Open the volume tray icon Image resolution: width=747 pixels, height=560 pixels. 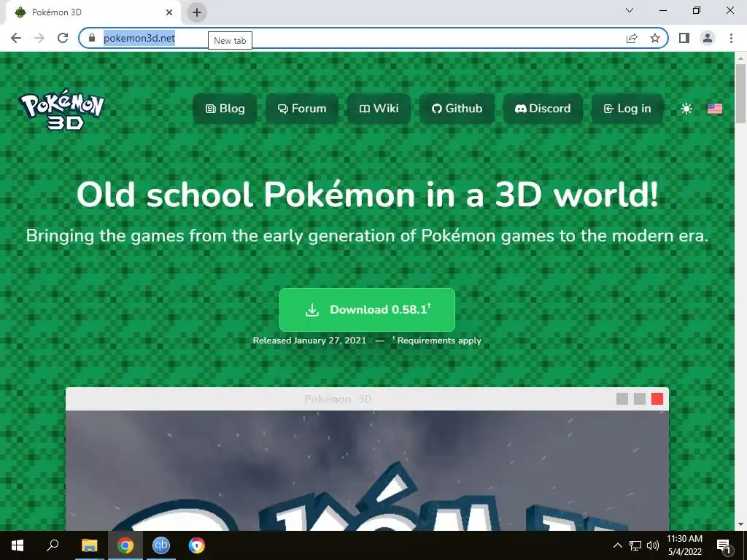[x=653, y=545]
